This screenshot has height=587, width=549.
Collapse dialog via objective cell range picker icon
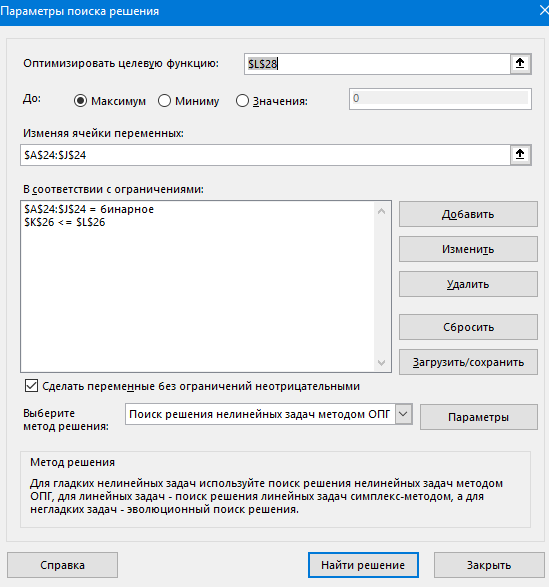(520, 64)
